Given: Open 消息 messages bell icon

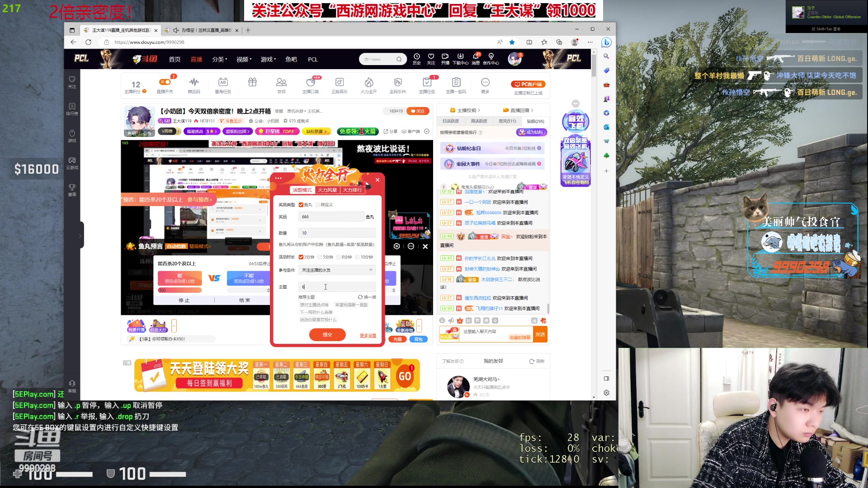Looking at the screenshot, I should point(476,56).
